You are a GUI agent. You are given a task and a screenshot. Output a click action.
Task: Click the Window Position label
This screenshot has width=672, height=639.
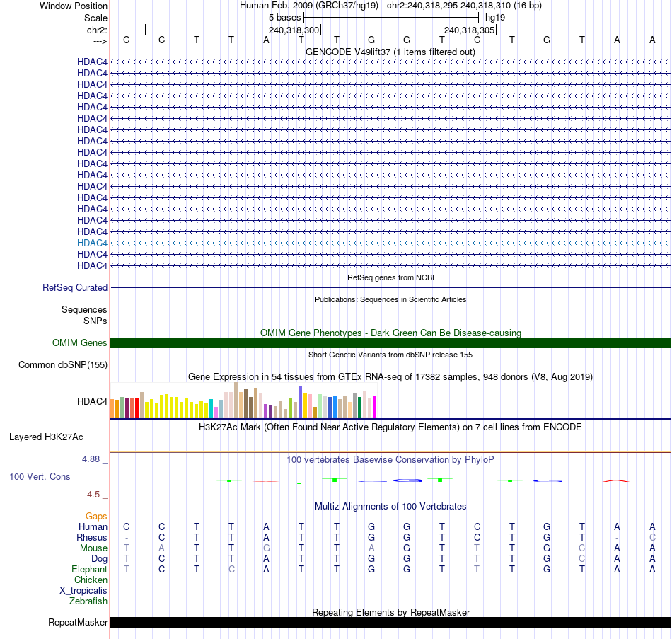coord(74,6)
